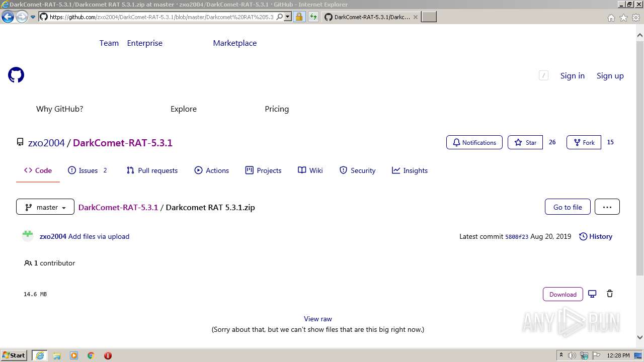Go back with browser Back arrow

8,17
